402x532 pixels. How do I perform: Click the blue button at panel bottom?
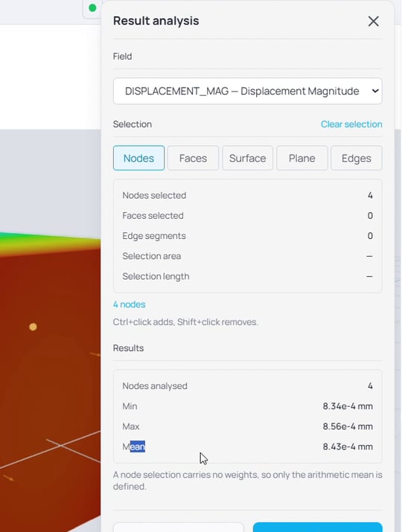click(317, 528)
